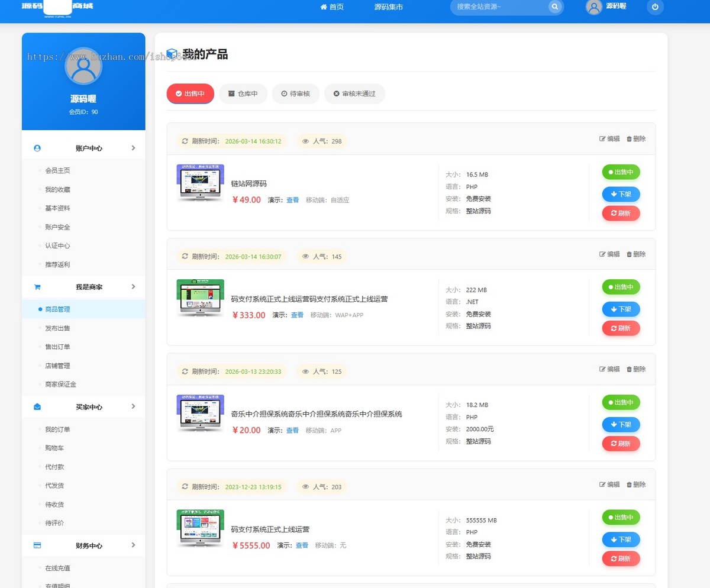Switch to 审核未通过 tab
This screenshot has height=588, width=710.
(x=354, y=93)
